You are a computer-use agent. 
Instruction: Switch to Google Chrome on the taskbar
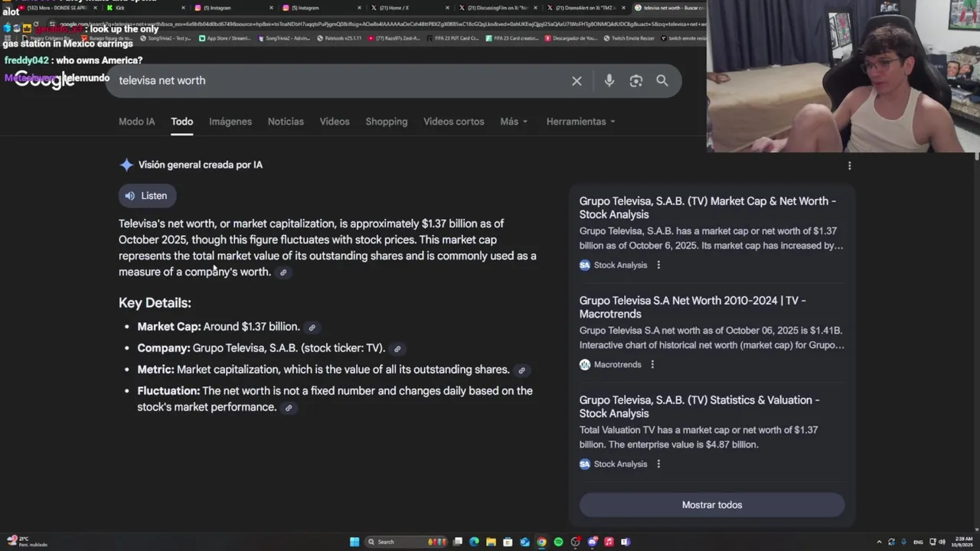(x=541, y=542)
